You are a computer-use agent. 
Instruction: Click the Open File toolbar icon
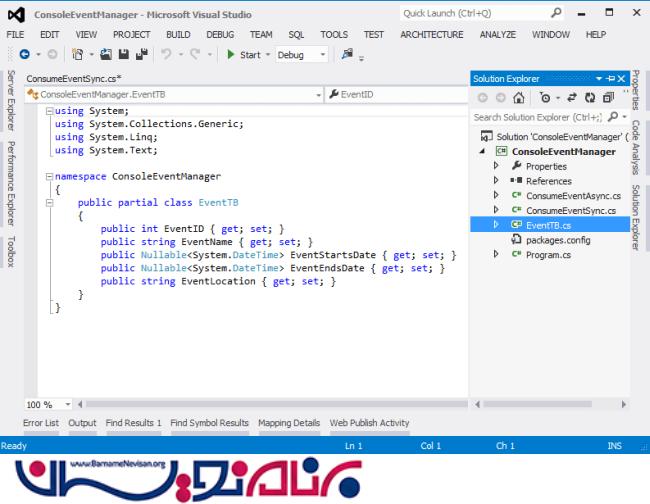point(107,55)
